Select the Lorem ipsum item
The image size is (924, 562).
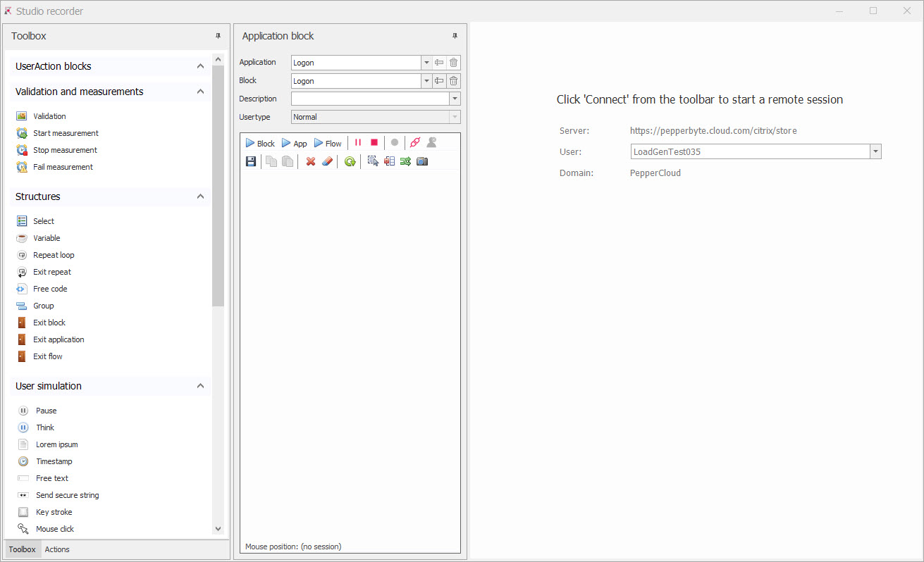click(48, 444)
